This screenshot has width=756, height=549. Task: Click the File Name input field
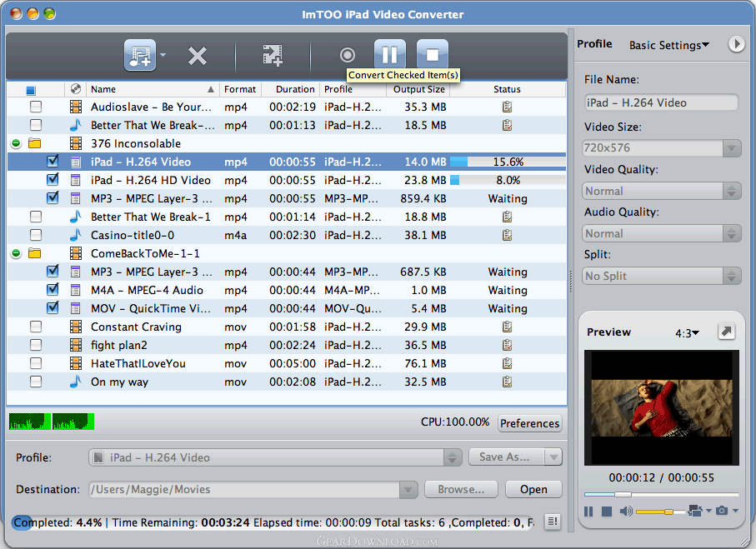pyautogui.click(x=661, y=102)
